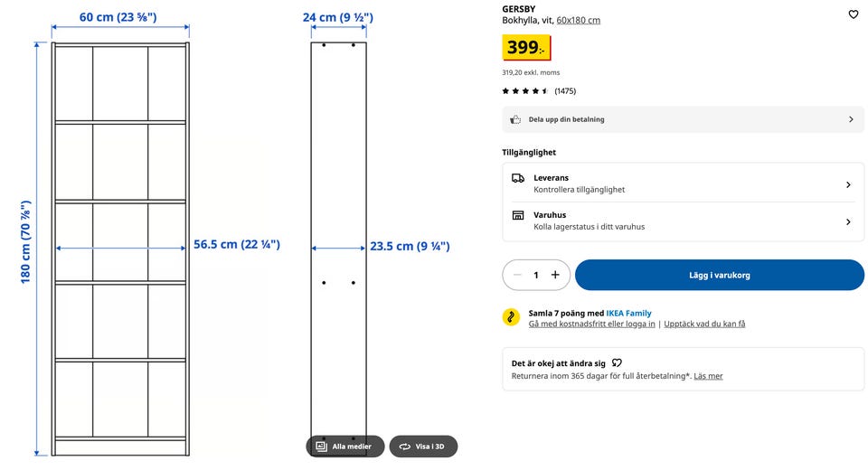
Task: Open Alla medier gallery button
Action: point(344,446)
